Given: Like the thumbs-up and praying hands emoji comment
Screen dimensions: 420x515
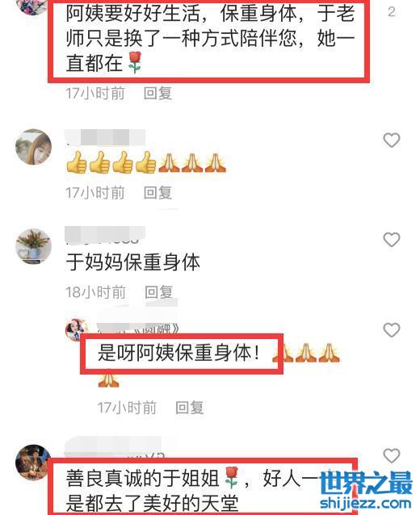Looking at the screenshot, I should [x=392, y=140].
